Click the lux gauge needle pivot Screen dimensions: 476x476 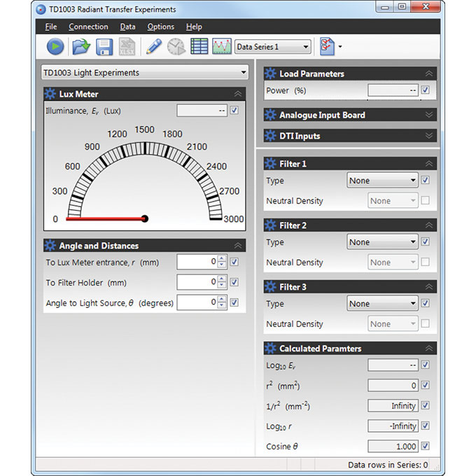click(145, 218)
